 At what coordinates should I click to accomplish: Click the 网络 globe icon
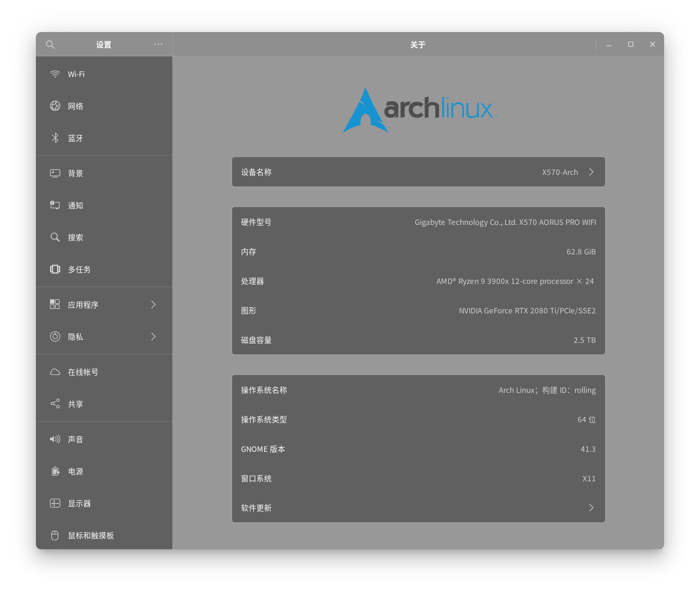point(55,106)
